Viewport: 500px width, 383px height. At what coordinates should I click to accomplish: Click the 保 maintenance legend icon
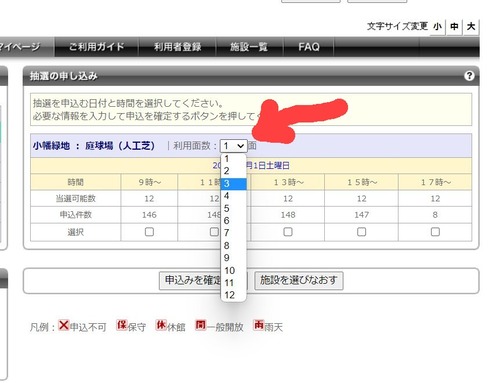(122, 325)
